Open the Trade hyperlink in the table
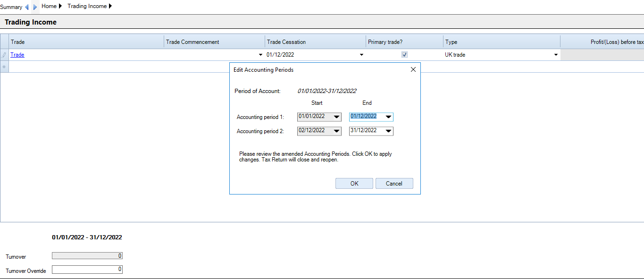Viewport: 644px width, 279px height. coord(17,55)
